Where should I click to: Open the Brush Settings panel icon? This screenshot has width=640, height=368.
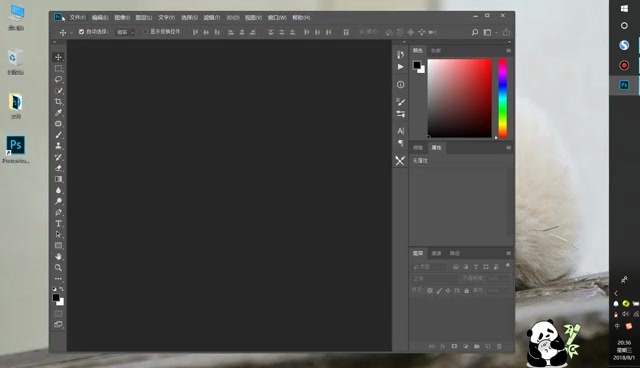click(400, 102)
